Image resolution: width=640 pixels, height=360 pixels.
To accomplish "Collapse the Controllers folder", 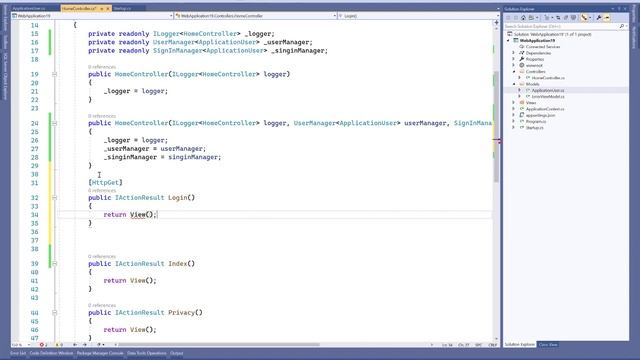I will pyautogui.click(x=514, y=72).
